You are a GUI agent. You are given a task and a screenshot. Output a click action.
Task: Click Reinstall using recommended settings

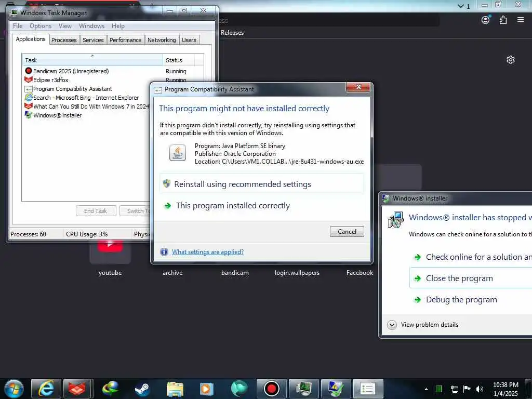(x=262, y=184)
